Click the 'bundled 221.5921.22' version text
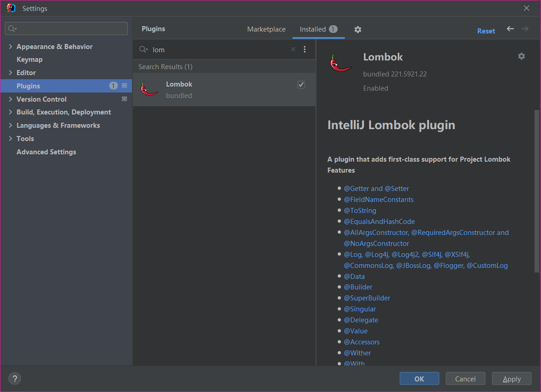Image resolution: width=541 pixels, height=392 pixels. point(395,74)
